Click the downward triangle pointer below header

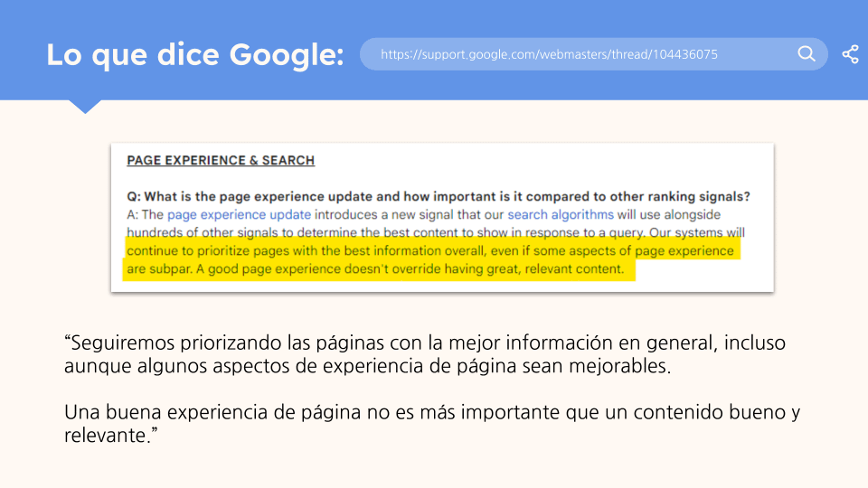coord(85,107)
